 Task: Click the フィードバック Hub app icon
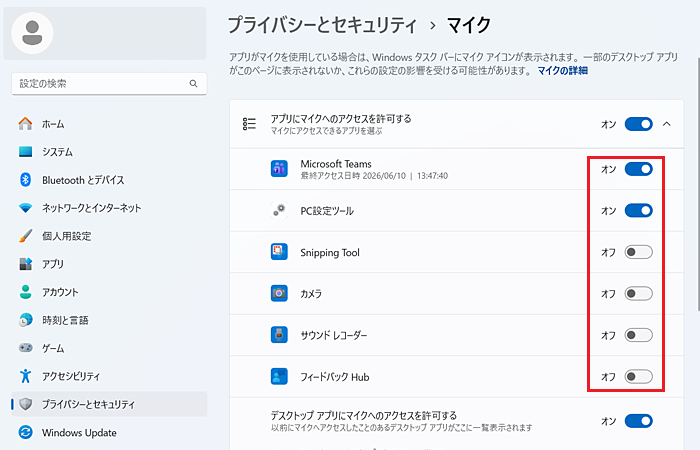(x=279, y=376)
